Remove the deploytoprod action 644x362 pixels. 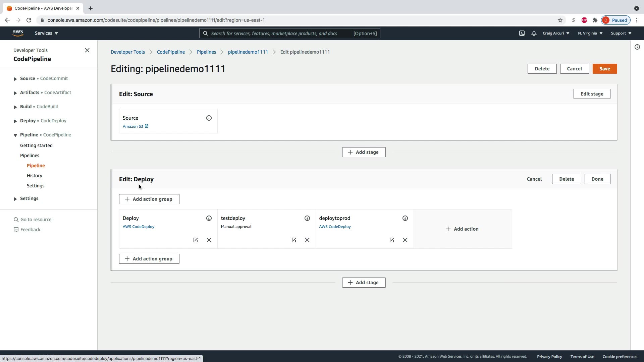pos(405,240)
